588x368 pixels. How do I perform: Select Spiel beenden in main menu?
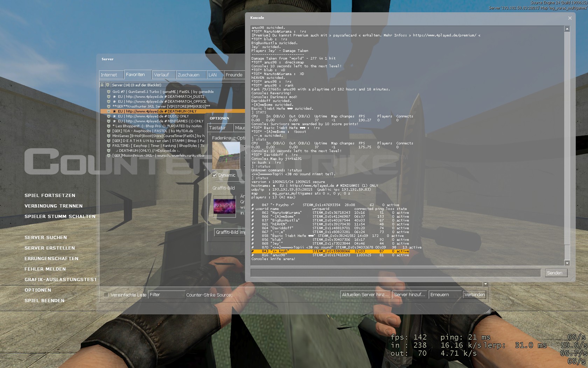click(44, 301)
